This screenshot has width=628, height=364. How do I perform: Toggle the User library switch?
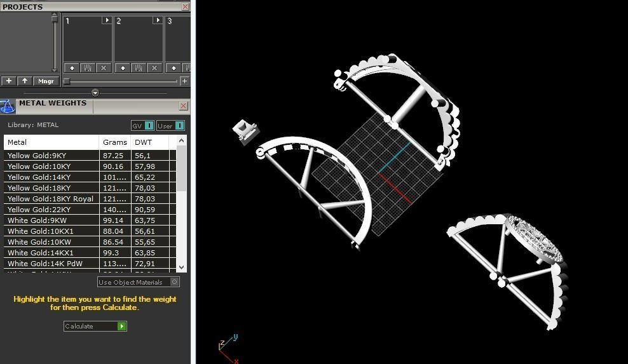tap(170, 126)
